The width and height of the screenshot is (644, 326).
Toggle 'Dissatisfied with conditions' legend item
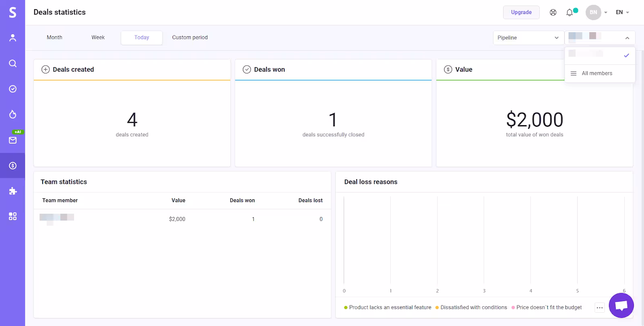(x=471, y=307)
